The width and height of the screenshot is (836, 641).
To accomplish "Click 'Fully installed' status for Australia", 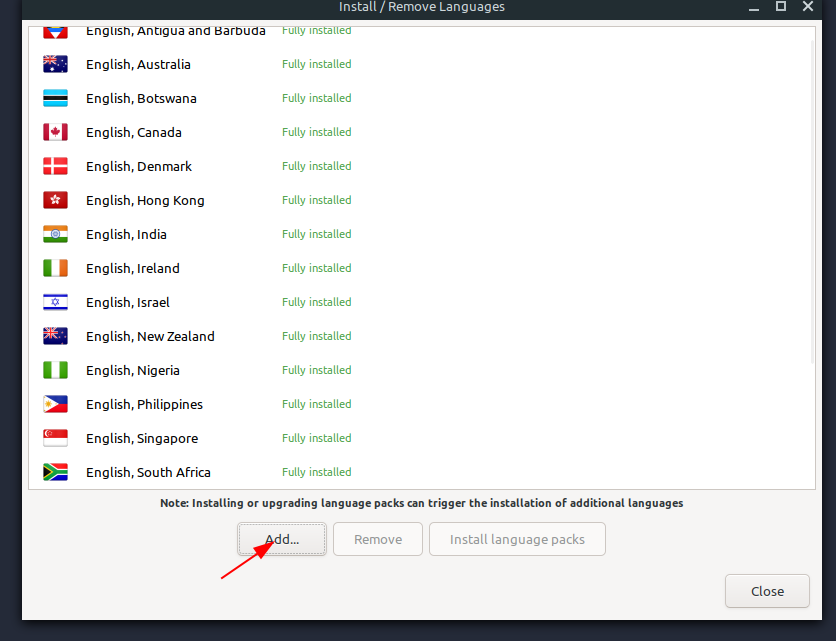I will (317, 64).
